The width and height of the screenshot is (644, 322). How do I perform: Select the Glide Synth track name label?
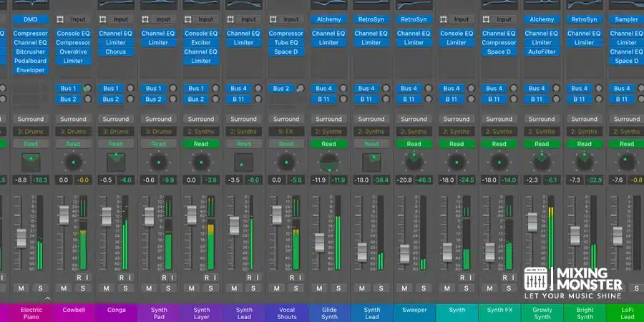(329, 313)
